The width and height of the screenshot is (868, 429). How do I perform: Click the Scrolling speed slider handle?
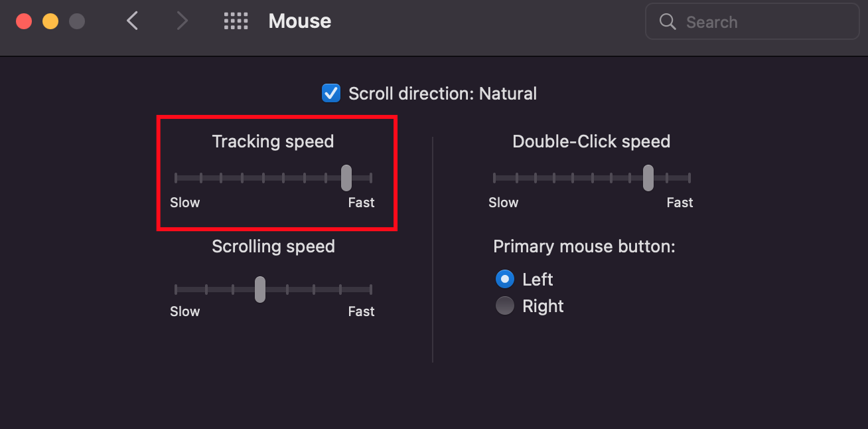[259, 290]
